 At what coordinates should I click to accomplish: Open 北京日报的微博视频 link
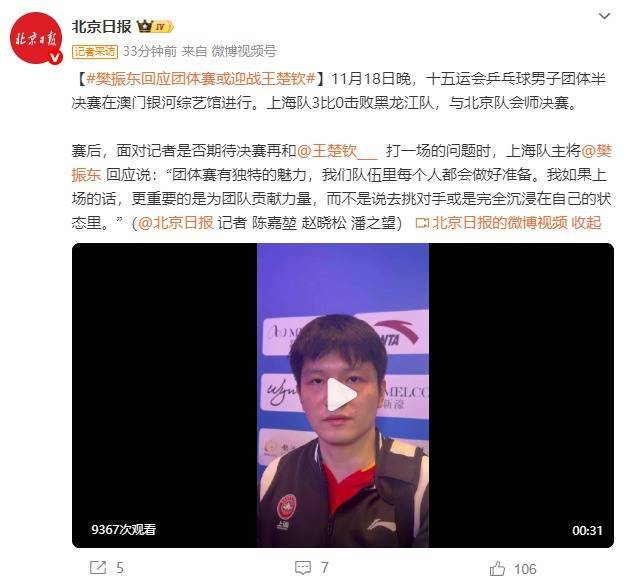coord(500,223)
